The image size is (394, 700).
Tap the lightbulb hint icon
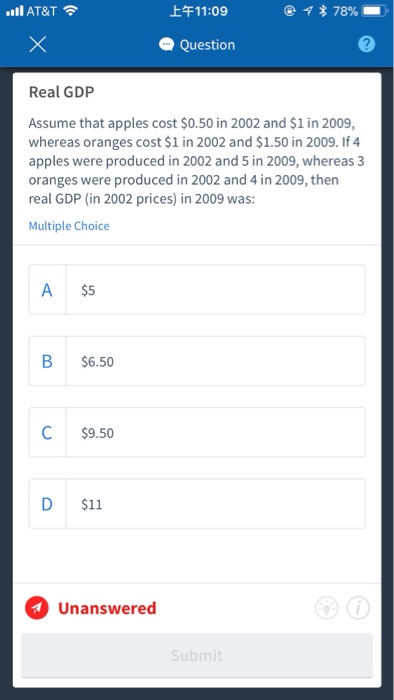(327, 608)
